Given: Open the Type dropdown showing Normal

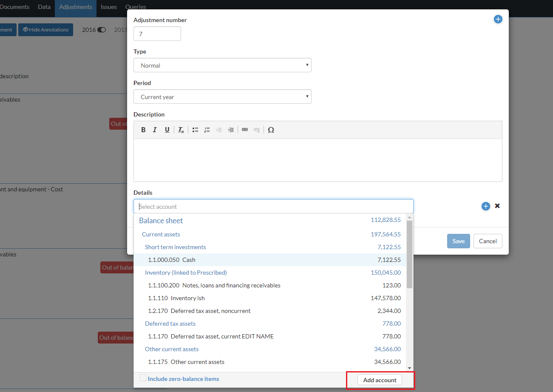Looking at the screenshot, I should (222, 65).
